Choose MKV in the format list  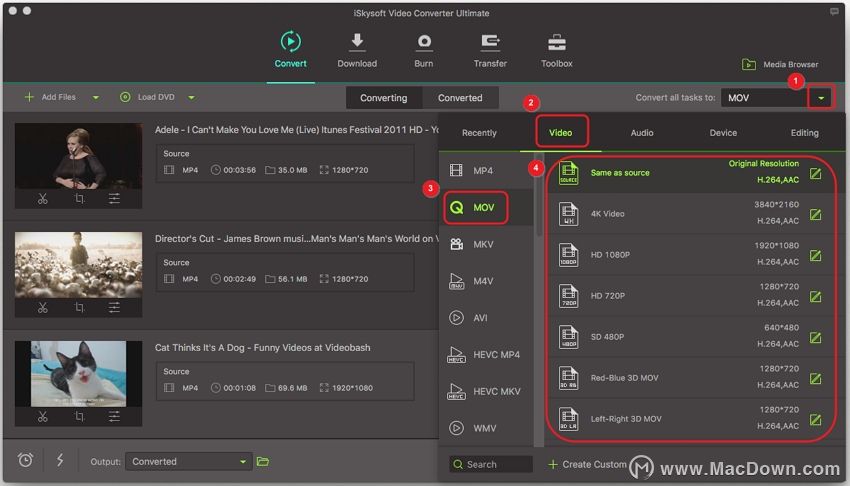click(x=486, y=244)
